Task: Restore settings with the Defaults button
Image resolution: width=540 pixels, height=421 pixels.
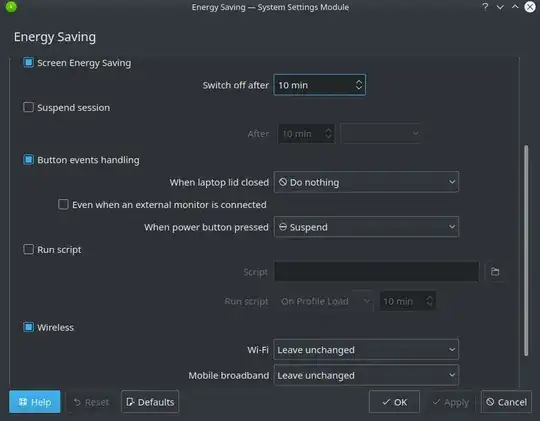Action: pyautogui.click(x=150, y=402)
